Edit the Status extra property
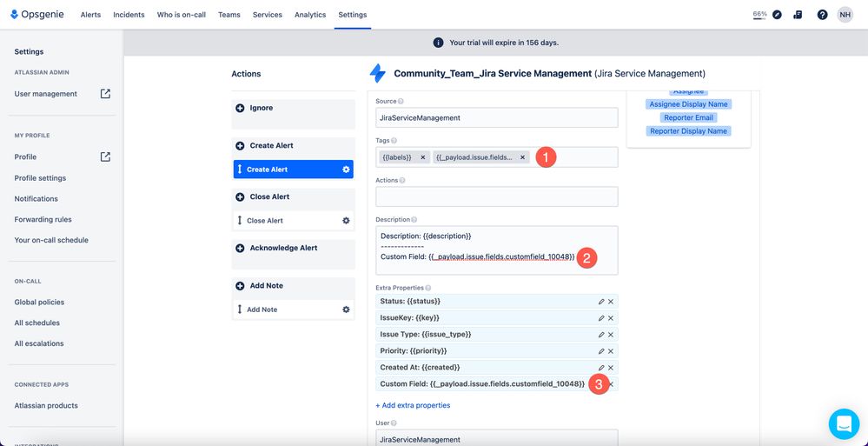This screenshot has width=868, height=446. coord(601,302)
